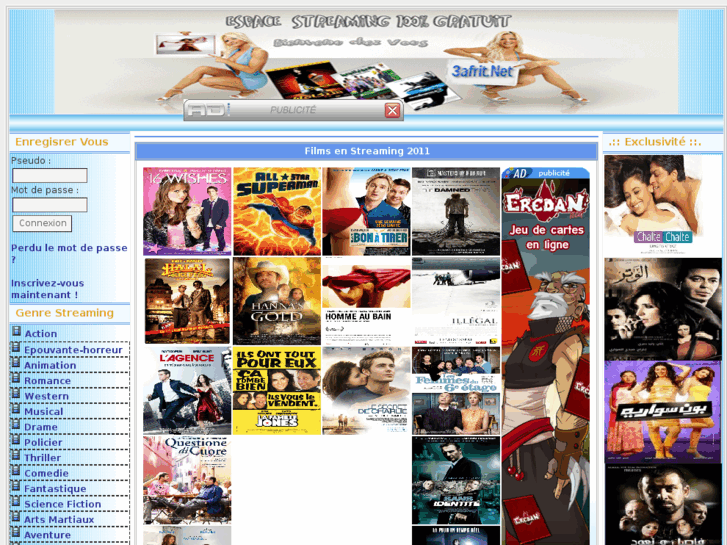Click the Pseudo input field
727x545 pixels.
pyautogui.click(x=50, y=175)
